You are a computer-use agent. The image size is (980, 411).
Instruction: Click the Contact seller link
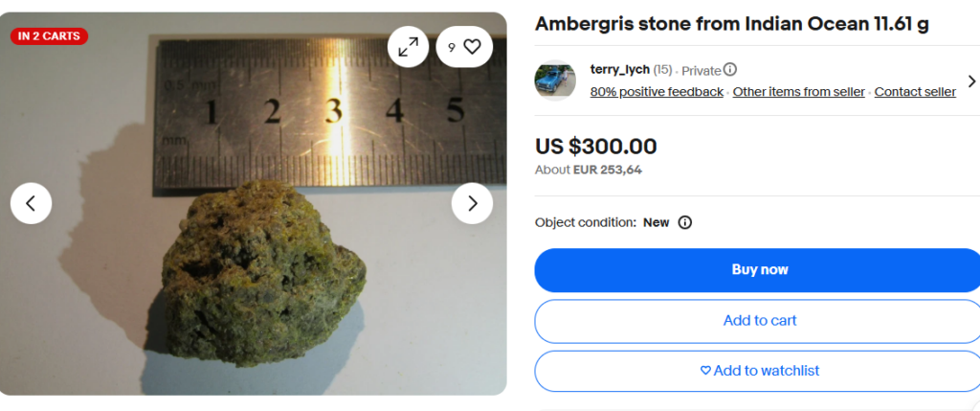pos(915,92)
